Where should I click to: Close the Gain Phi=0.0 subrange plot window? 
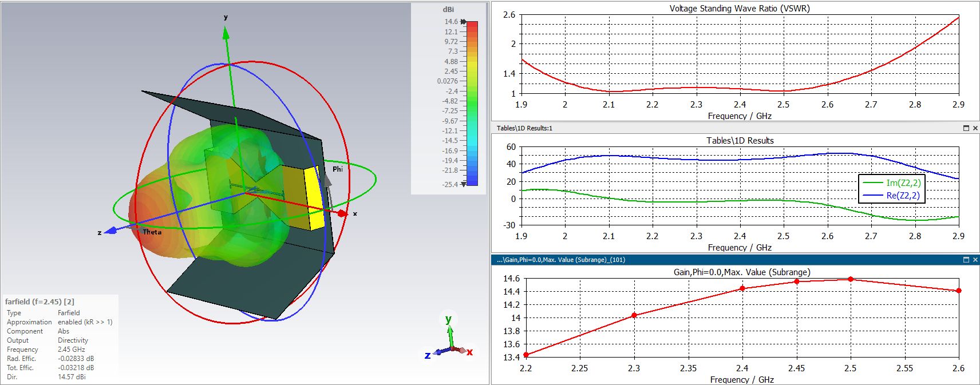[x=975, y=260]
